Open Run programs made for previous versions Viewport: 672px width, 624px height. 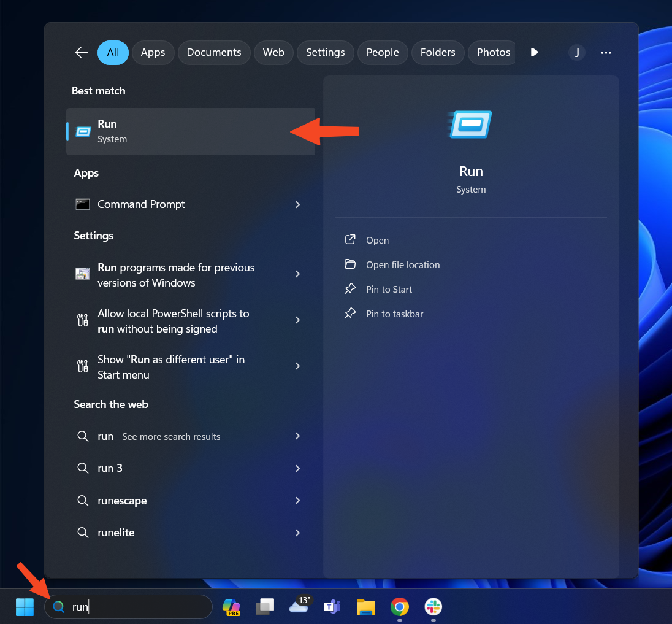(191, 275)
